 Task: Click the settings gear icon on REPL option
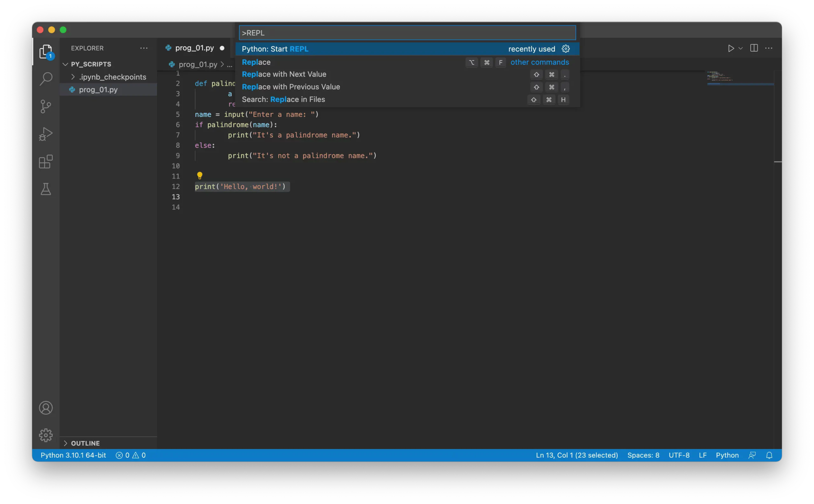click(567, 49)
